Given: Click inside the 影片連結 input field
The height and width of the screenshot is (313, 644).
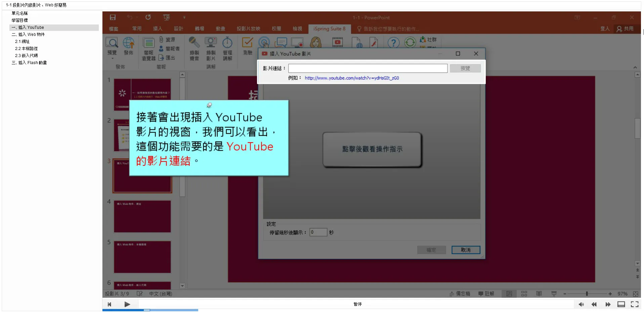Looking at the screenshot, I should (368, 68).
